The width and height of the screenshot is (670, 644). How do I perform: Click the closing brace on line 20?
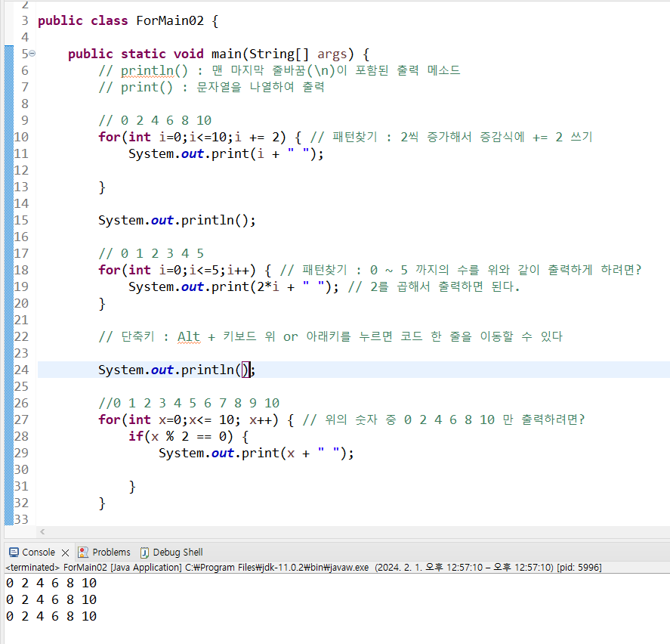[102, 304]
